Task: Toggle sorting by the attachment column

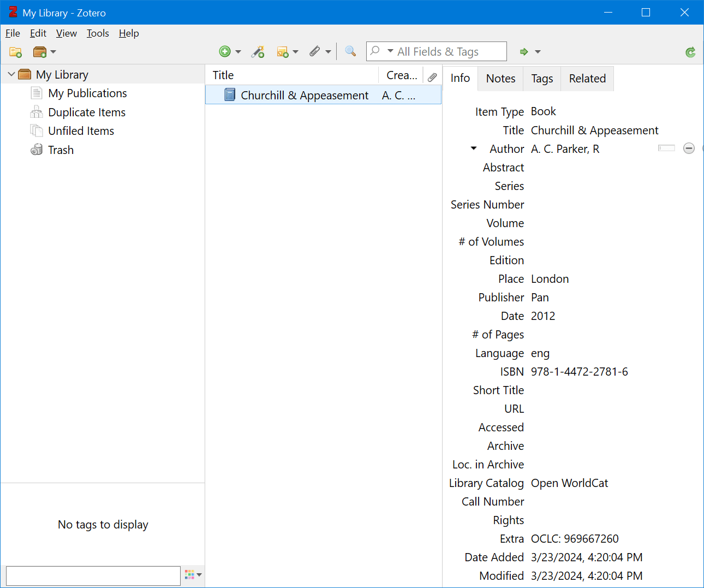Action: click(432, 75)
